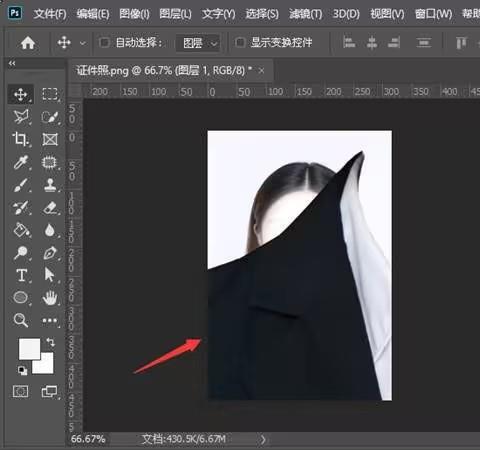Click the foreground color swatch
This screenshot has width=480, height=450.
tap(29, 348)
